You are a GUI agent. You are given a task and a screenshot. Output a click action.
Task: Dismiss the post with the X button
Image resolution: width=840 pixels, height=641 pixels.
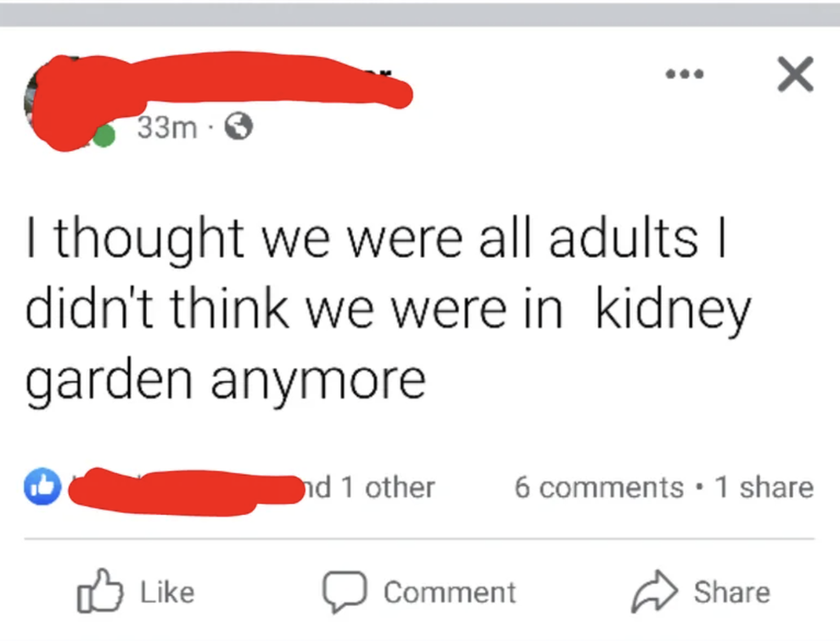[x=795, y=74]
